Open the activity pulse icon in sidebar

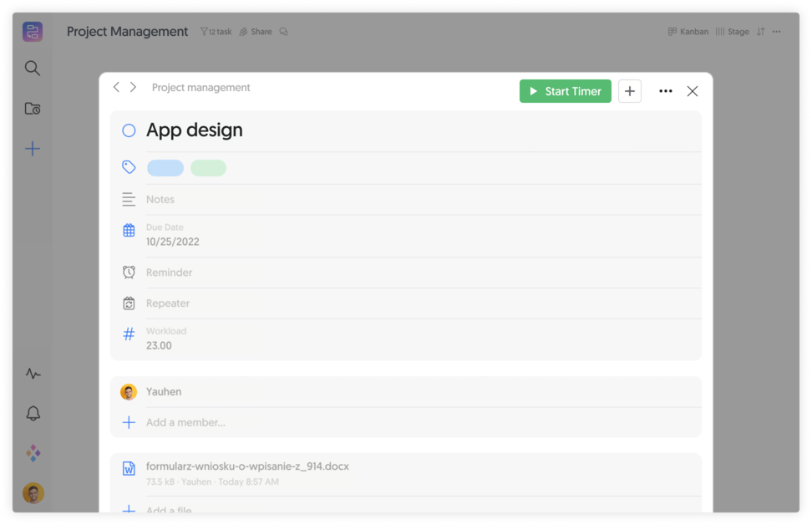pyautogui.click(x=32, y=374)
